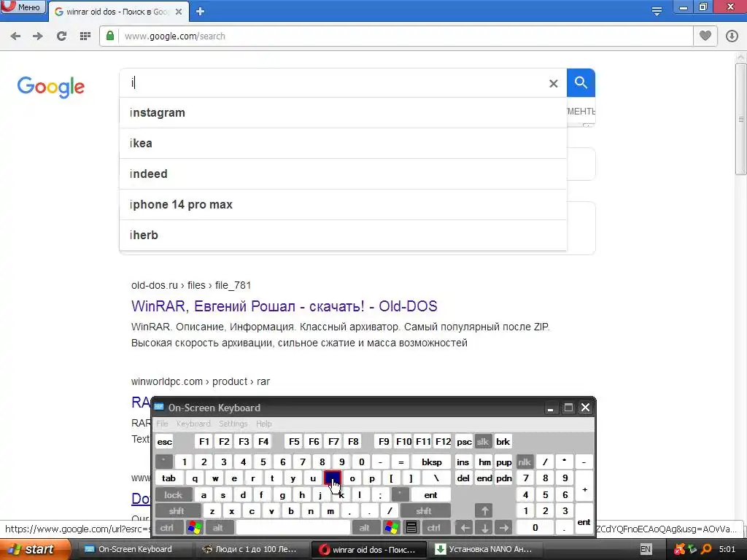The height and width of the screenshot is (560, 747).
Task: Click the esc key on on-screen keyboard
Action: 164,441
